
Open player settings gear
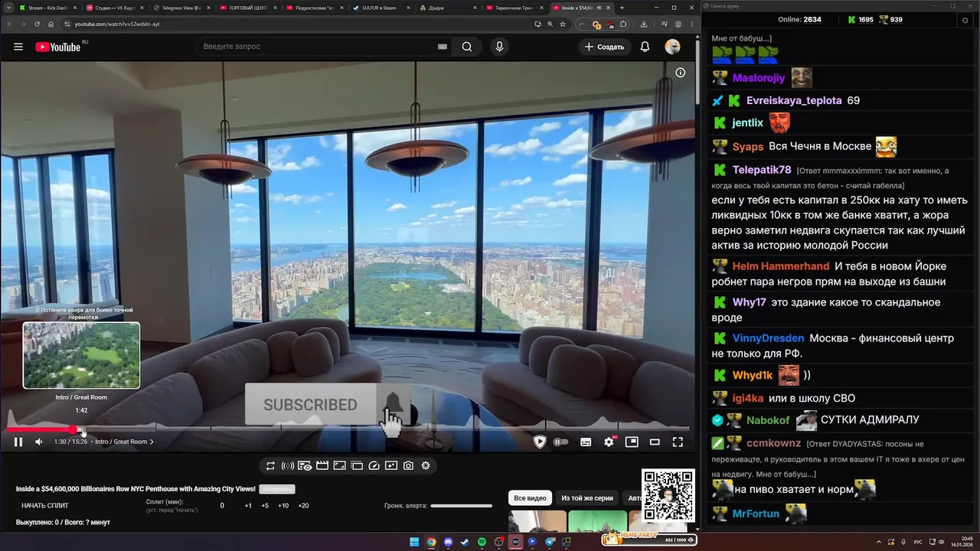click(609, 442)
